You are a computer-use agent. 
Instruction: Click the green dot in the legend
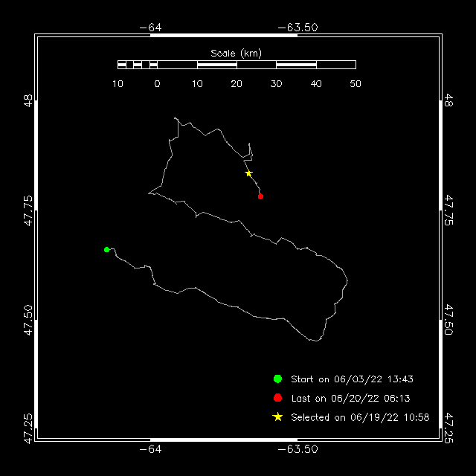pyautogui.click(x=278, y=379)
